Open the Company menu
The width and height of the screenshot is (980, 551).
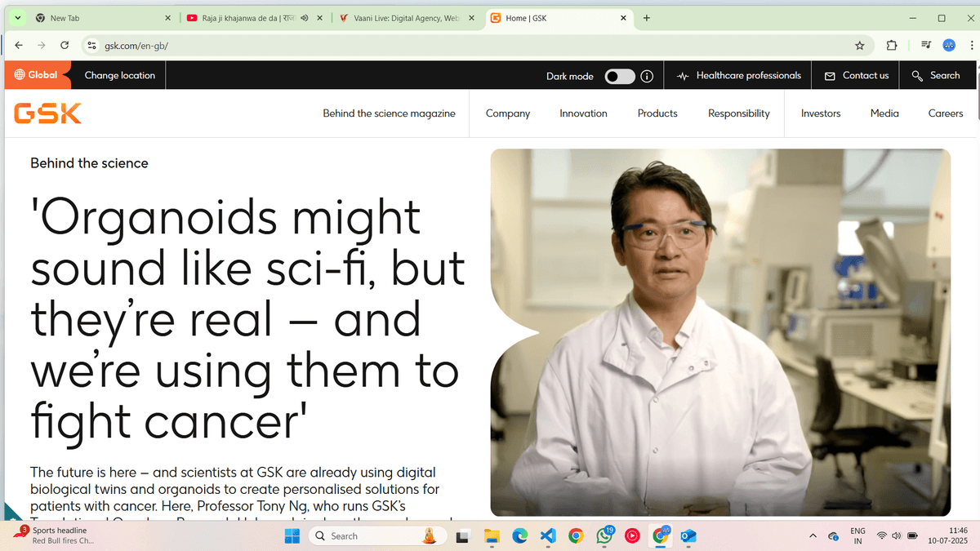point(508,113)
